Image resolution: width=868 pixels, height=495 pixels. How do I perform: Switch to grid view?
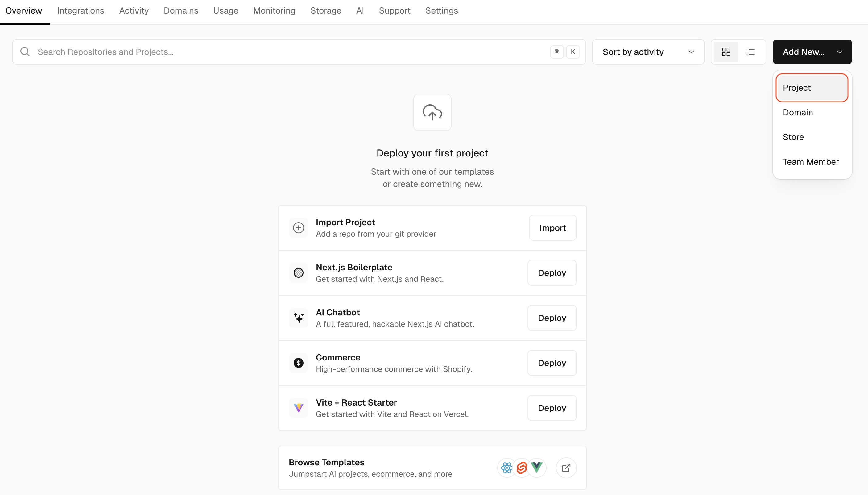coord(726,52)
